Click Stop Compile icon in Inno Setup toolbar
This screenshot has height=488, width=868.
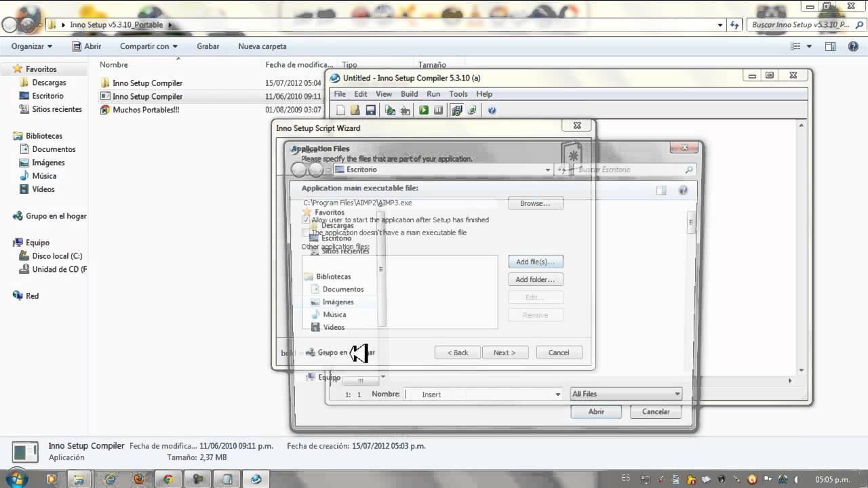(405, 110)
